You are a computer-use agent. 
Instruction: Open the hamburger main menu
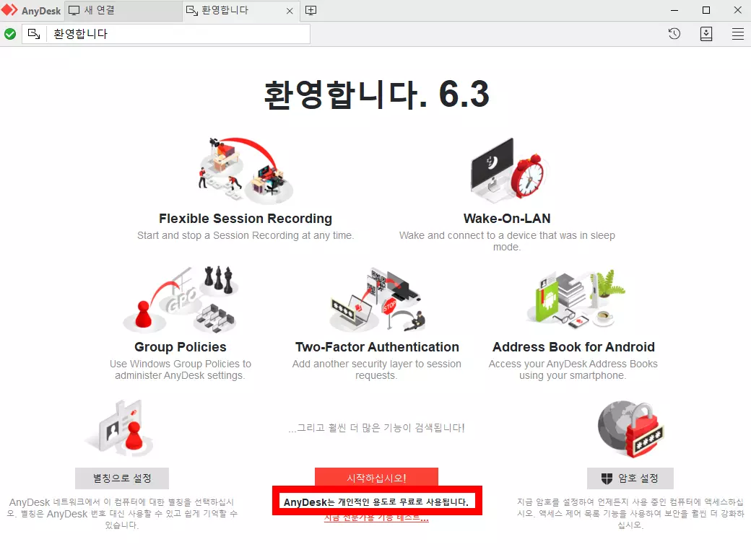[737, 34]
